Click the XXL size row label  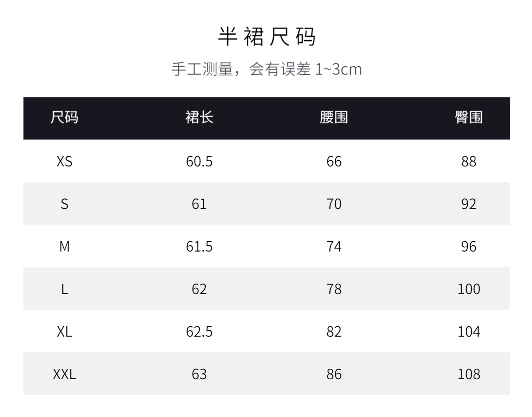point(64,374)
